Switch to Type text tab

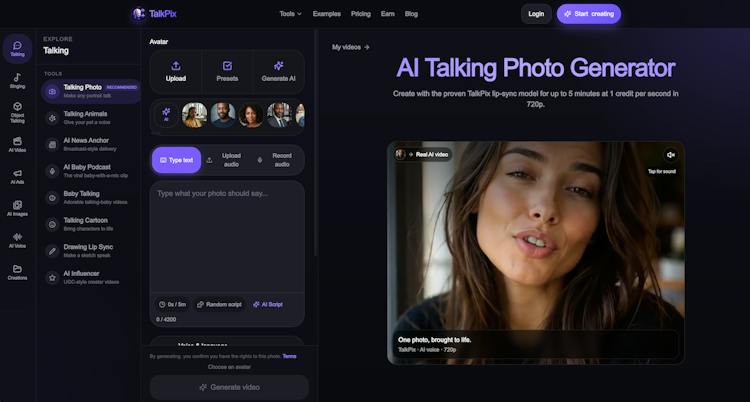(x=176, y=160)
